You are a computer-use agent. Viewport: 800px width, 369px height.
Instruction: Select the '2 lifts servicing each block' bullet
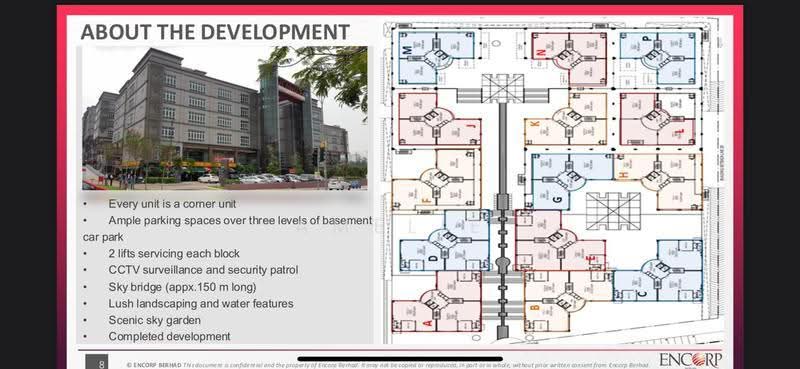[173, 254]
